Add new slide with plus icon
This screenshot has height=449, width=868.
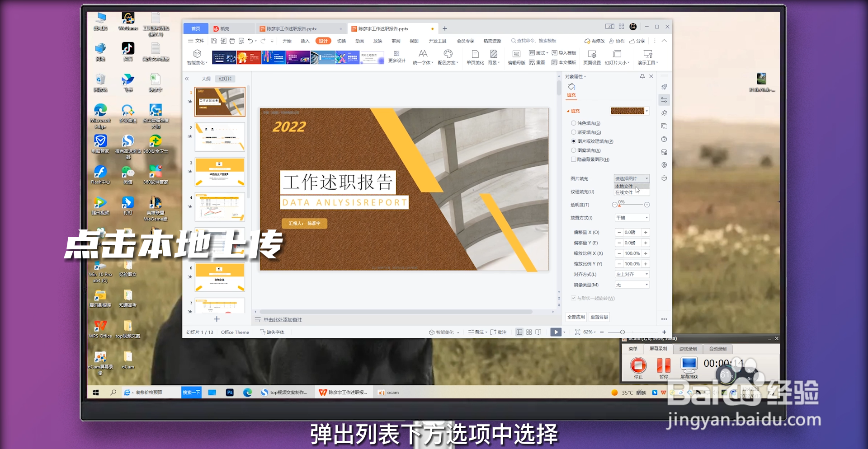pos(217,319)
